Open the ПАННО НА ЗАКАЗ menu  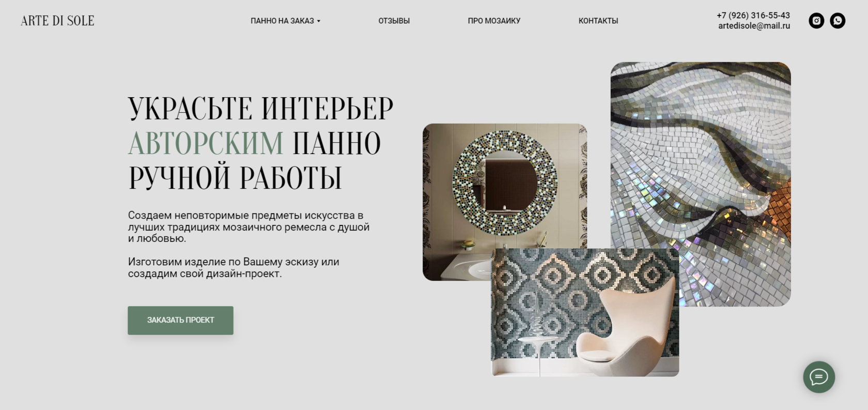[282, 21]
